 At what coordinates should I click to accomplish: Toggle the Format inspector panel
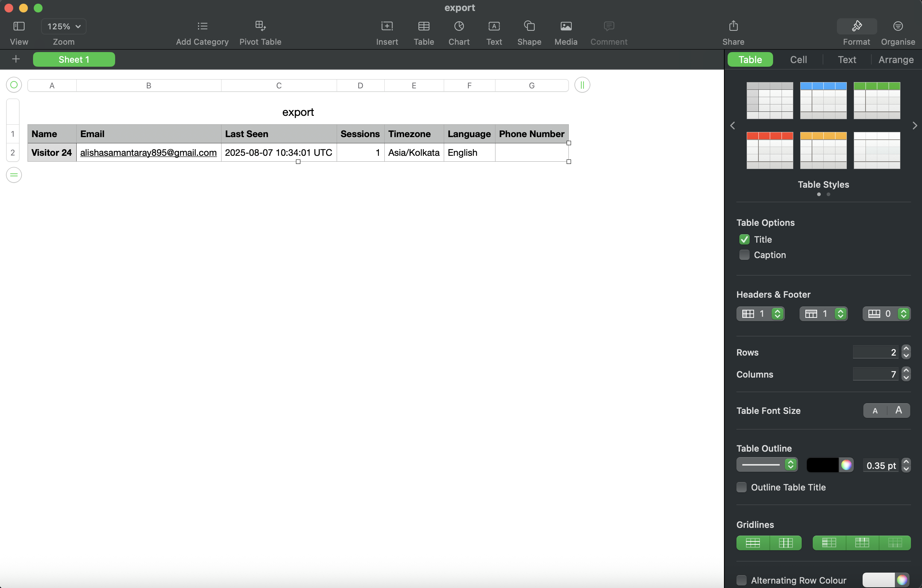pos(856,32)
